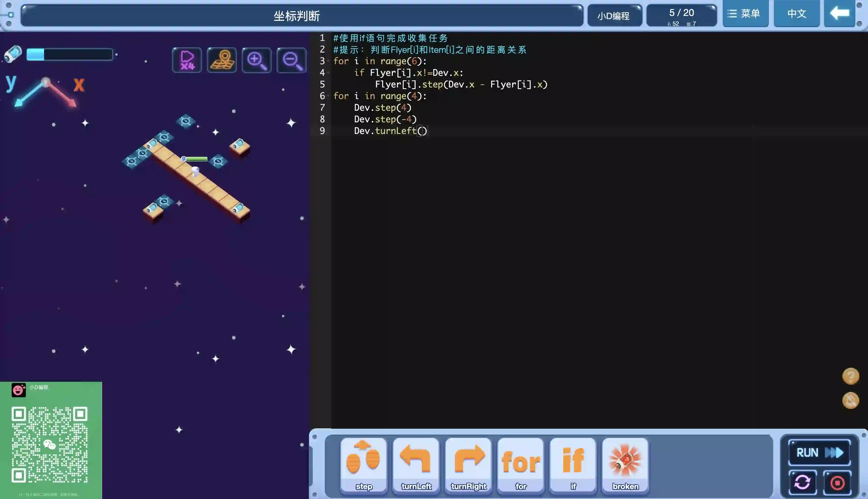Insert the turnRight command block
Viewport: 868px width, 499px height.
468,465
